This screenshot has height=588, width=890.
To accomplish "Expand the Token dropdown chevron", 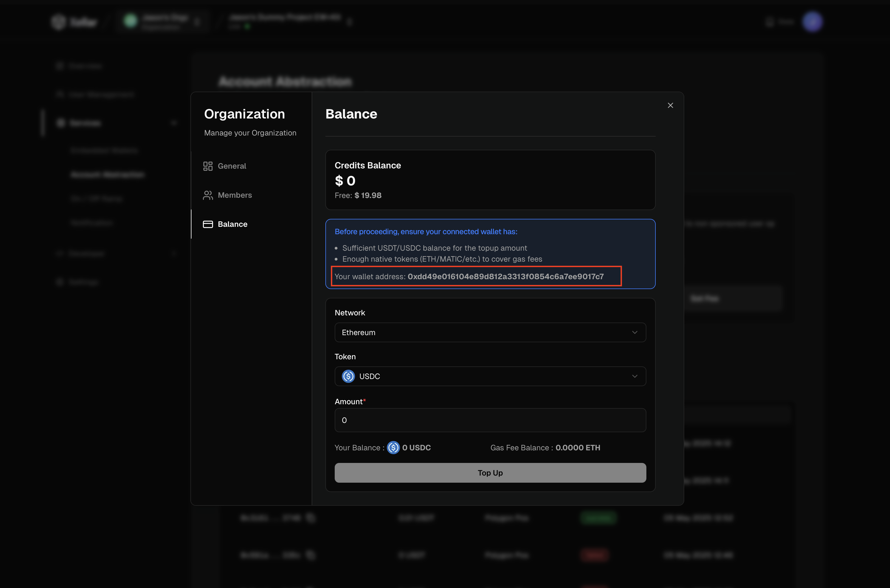I will (x=635, y=376).
